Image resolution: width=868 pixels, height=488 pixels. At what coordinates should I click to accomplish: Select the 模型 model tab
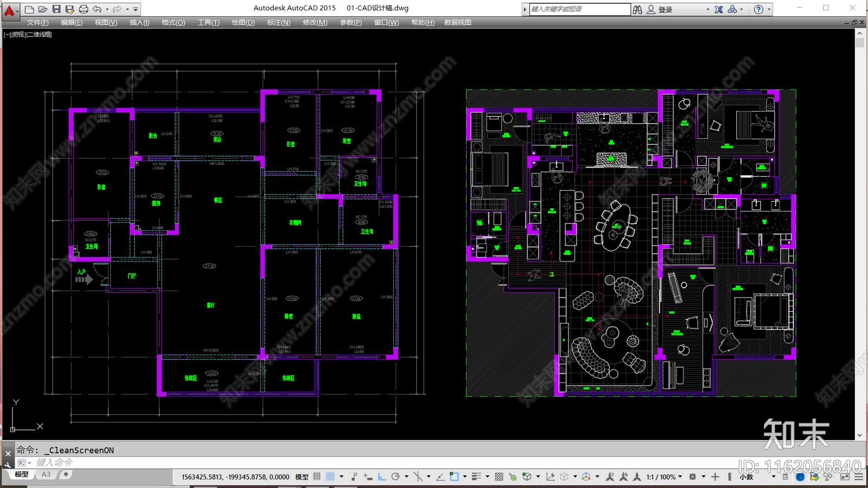click(22, 474)
